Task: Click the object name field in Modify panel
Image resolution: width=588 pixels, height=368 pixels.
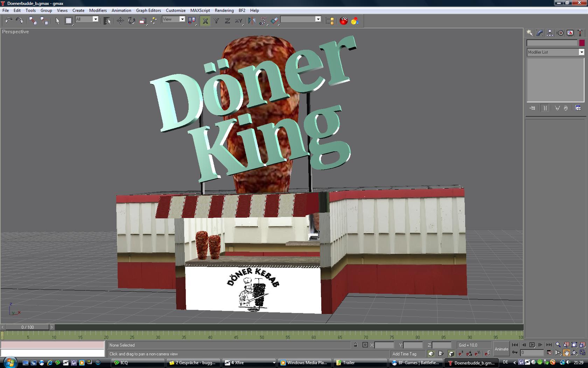Action: (552, 43)
